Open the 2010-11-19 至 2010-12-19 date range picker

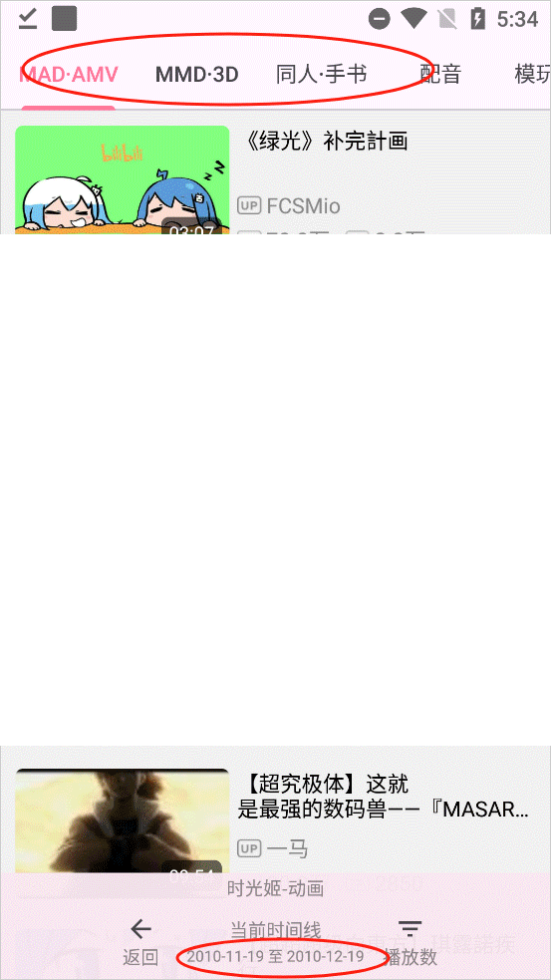point(275,956)
